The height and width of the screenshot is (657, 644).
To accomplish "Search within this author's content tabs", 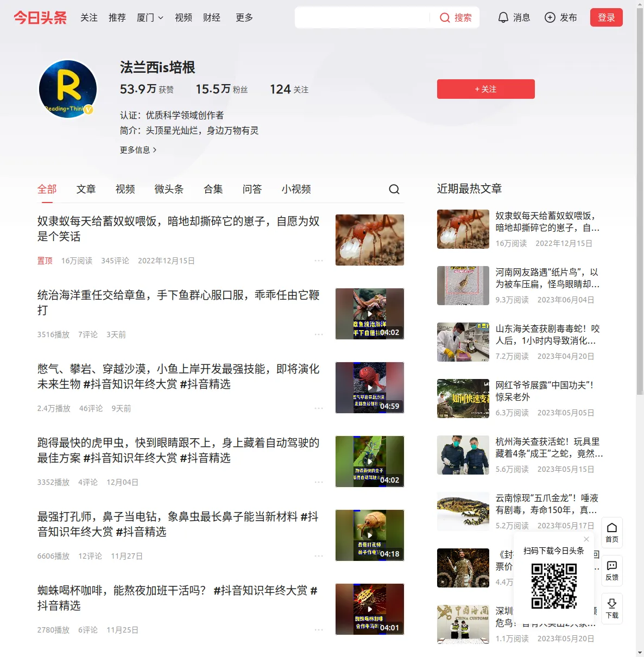I will tap(394, 189).
